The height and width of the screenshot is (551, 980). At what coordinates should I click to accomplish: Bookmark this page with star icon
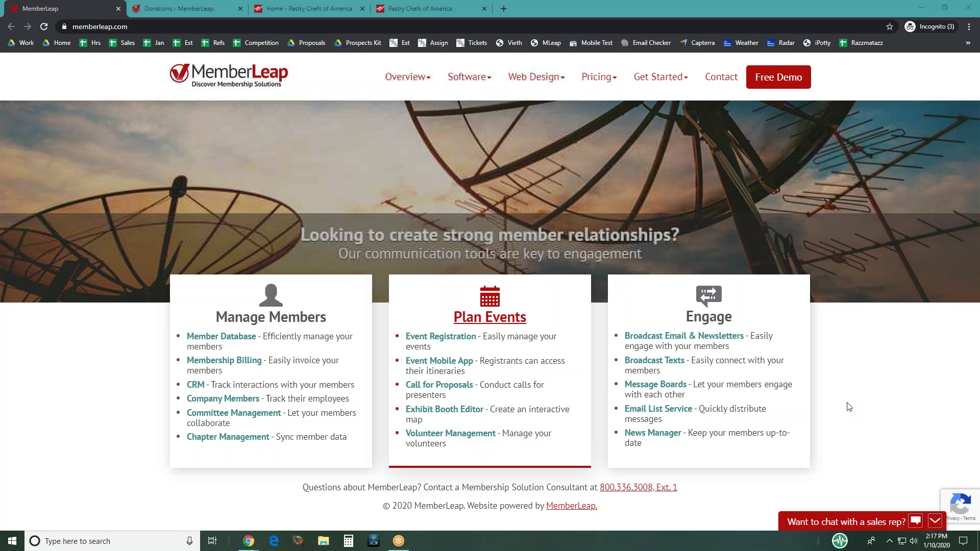(890, 27)
